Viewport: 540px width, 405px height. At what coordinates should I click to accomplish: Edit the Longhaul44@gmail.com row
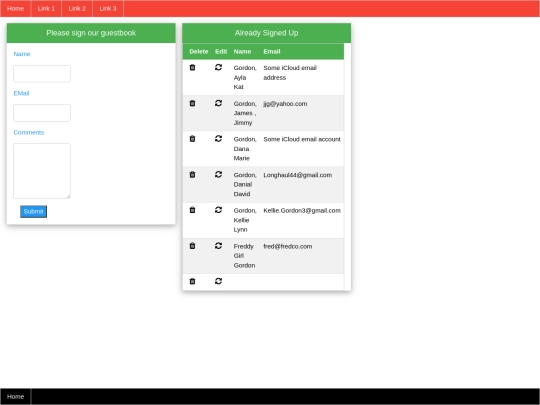[218, 175]
